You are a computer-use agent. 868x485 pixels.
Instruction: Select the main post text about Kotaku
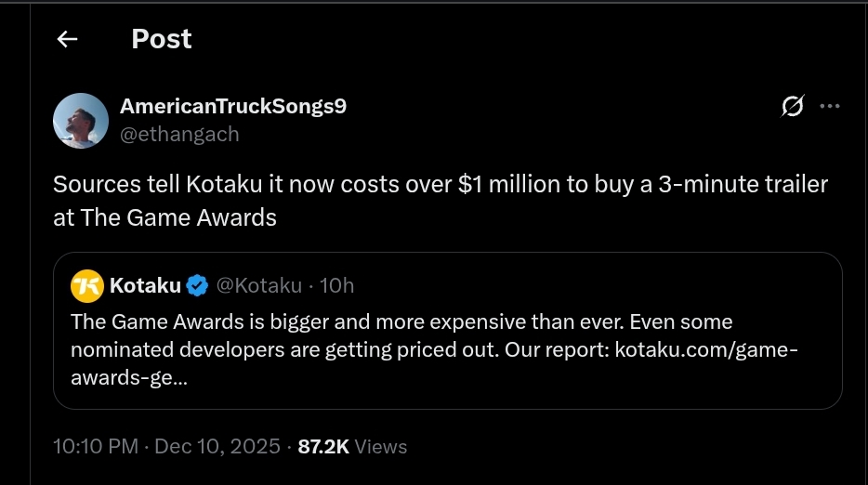coord(441,201)
